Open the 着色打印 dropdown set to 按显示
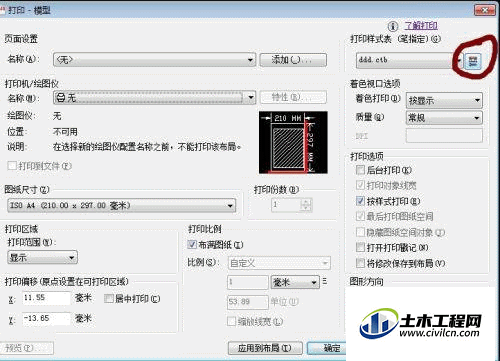The image size is (500, 361). click(x=444, y=100)
